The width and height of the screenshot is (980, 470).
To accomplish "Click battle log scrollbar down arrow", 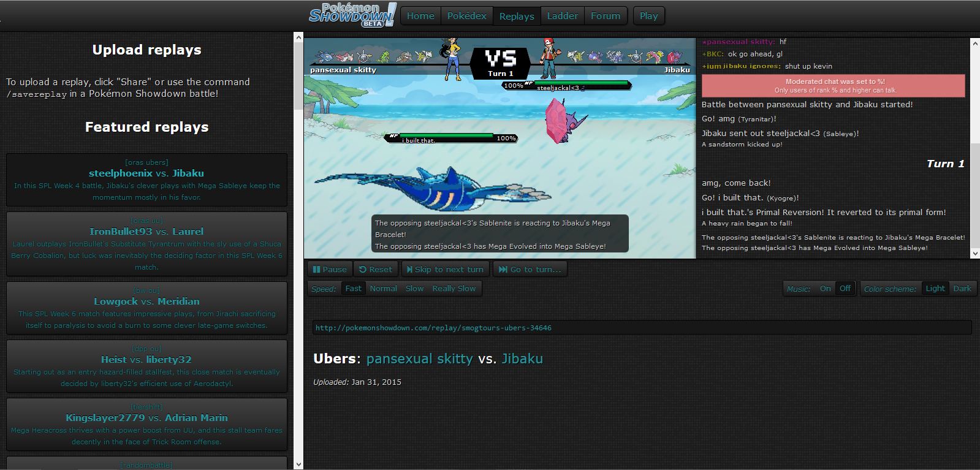I will [x=974, y=252].
